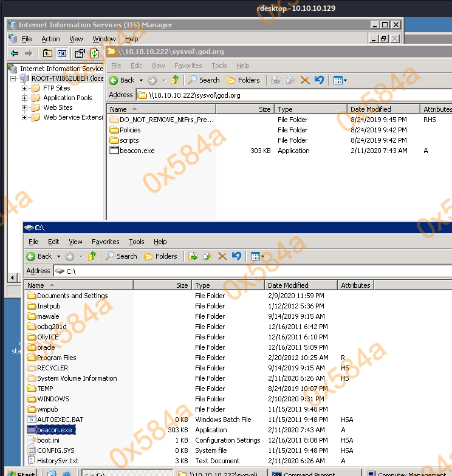
Task: Toggle Folders pane in C:\ window
Action: point(160,256)
